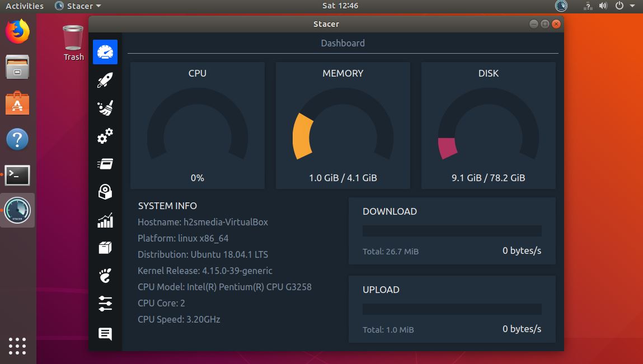Select the Gnome Settings foot icon
This screenshot has height=364, width=643.
[105, 275]
